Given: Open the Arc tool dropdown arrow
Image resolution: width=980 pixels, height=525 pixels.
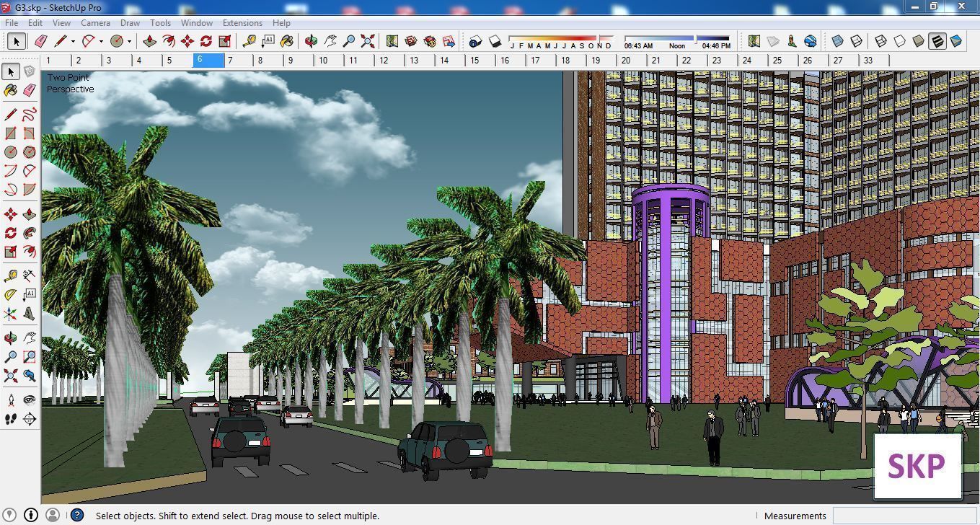Looking at the screenshot, I should coord(100,41).
